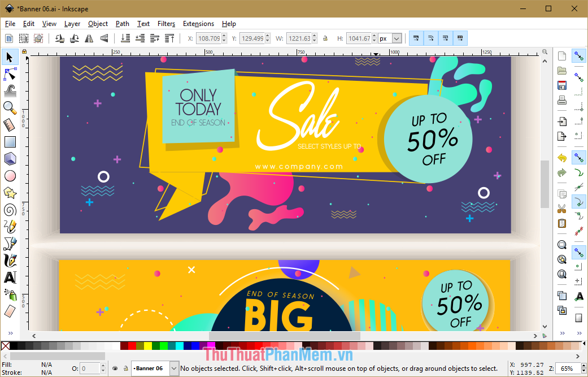Open the Extensions menu
The height and width of the screenshot is (377, 588).
198,24
